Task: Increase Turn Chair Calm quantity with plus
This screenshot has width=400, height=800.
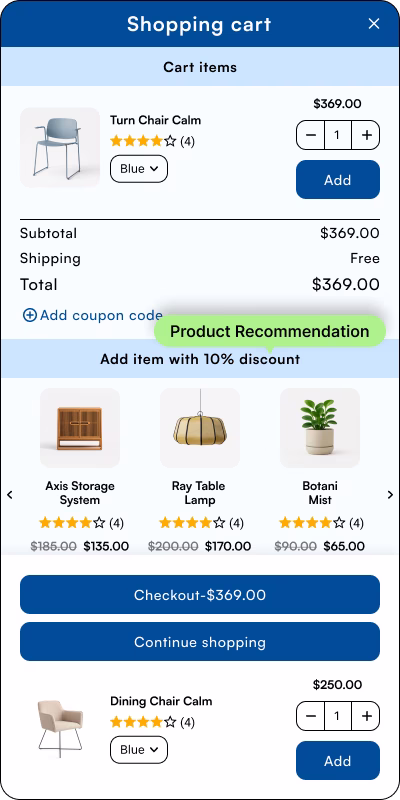Action: click(366, 135)
